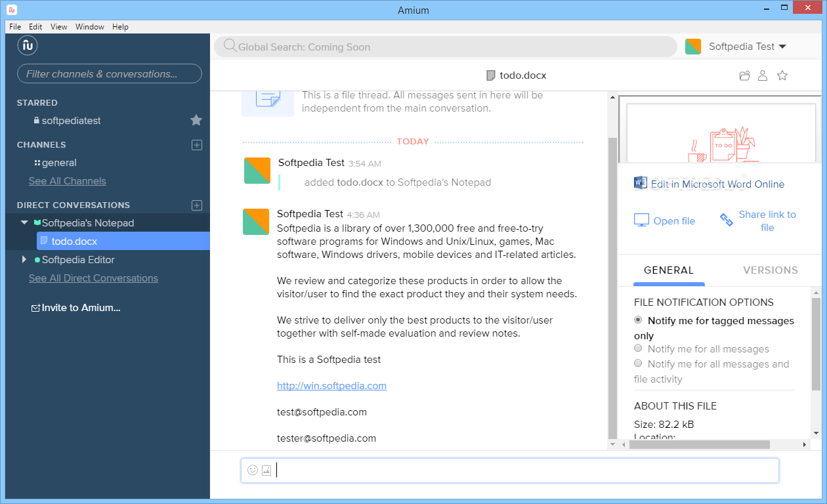Open the Help menu
Screen dimensions: 827x504
tap(120, 27)
